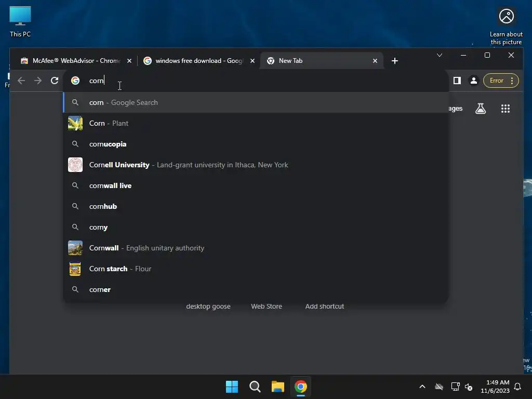Close the McAfee WebAdvisor tab

(129, 61)
